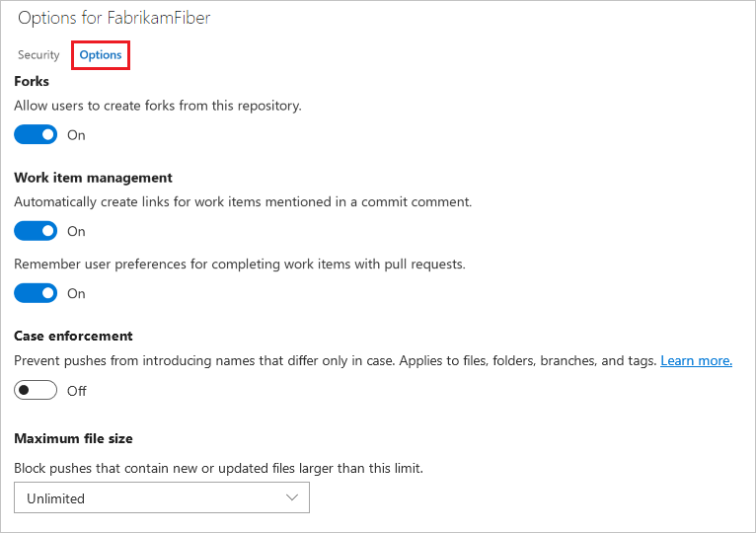Click the "Prevent pushes from introducing names" text

(336, 361)
